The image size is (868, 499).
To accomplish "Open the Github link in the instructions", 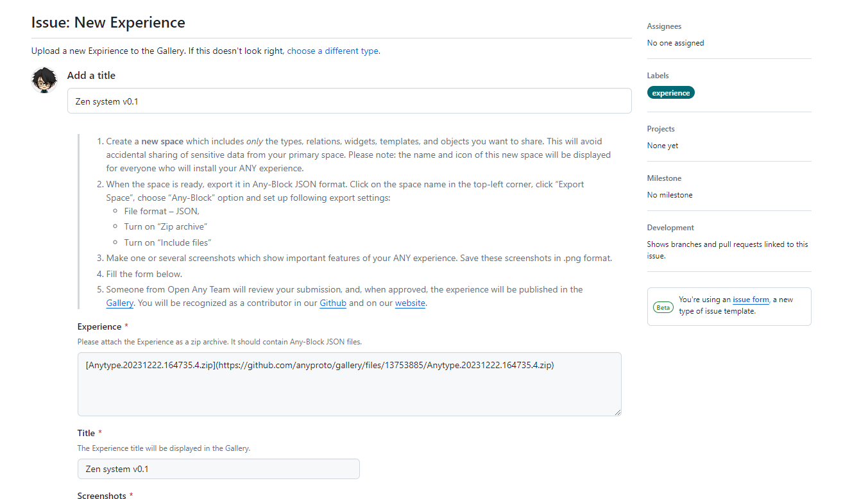I will (x=333, y=303).
